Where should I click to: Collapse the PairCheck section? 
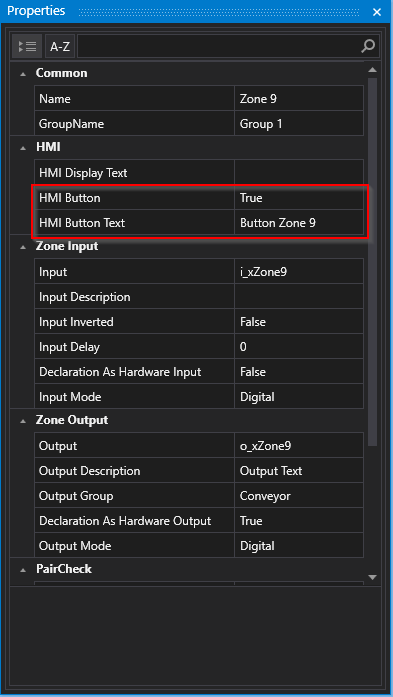pyautogui.click(x=23, y=570)
